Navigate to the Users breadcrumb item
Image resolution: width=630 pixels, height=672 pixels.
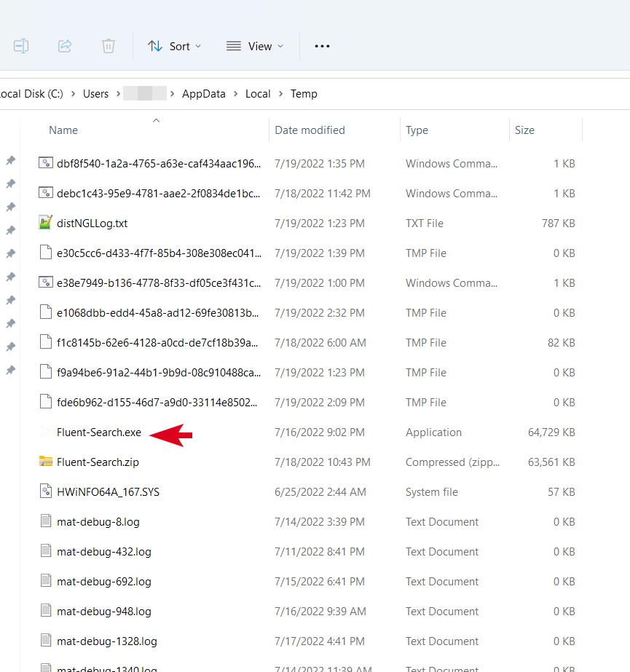tap(95, 93)
